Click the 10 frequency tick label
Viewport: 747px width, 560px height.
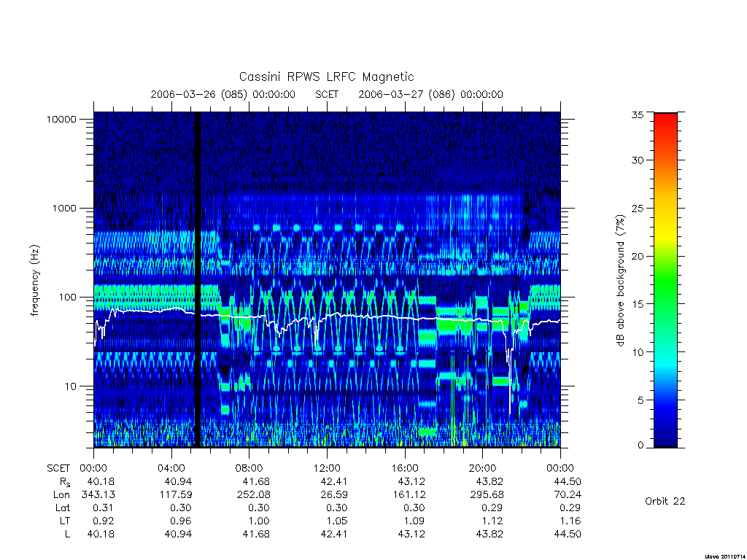click(71, 386)
